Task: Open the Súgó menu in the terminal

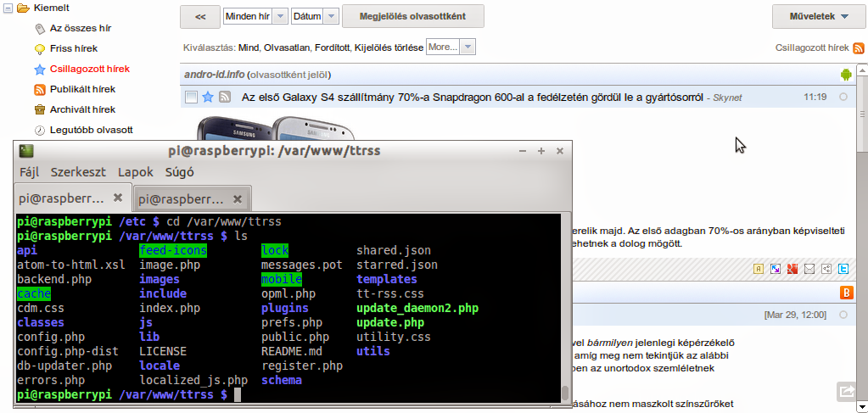Action: tap(179, 172)
